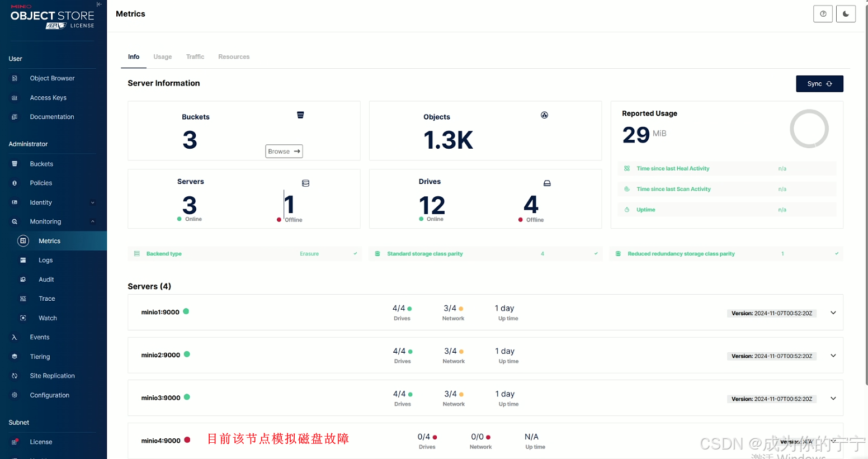Click the Logs icon
Viewport: 868px width, 459px height.
23,260
